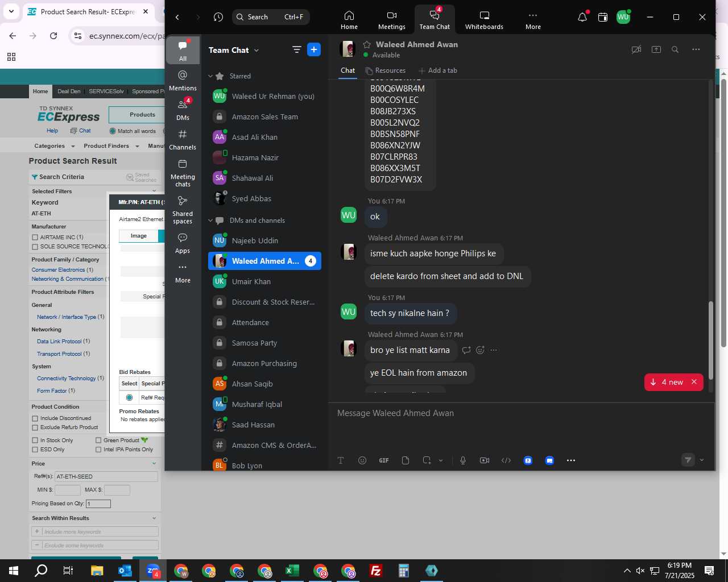Collapse the Starred section
The image size is (728, 582).
pos(210,76)
